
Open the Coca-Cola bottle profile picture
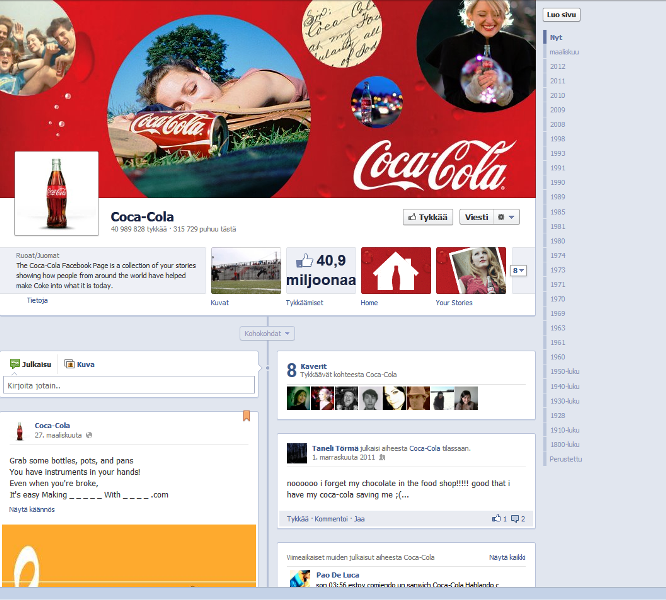click(x=56, y=193)
